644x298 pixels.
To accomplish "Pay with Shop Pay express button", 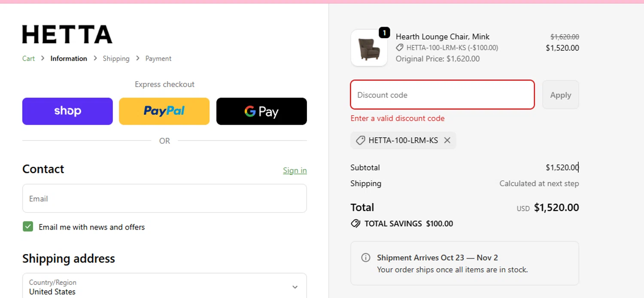I will tap(67, 111).
